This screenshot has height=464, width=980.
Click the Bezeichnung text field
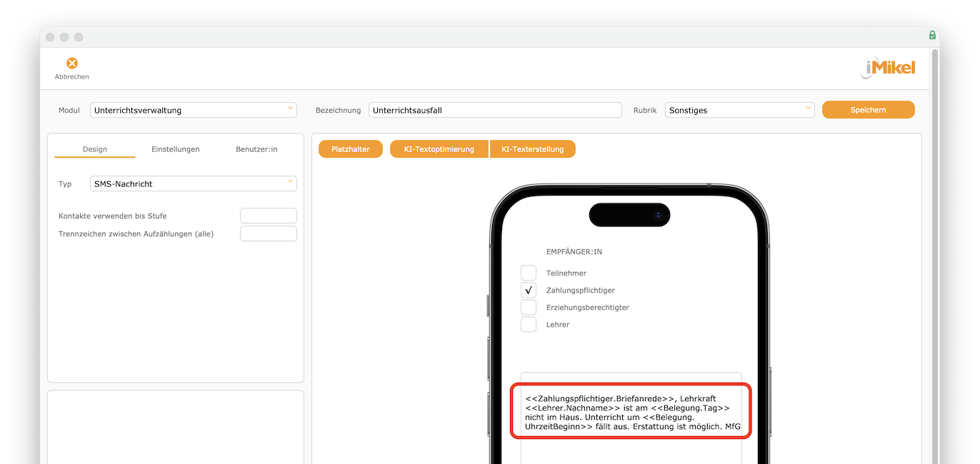pos(495,110)
